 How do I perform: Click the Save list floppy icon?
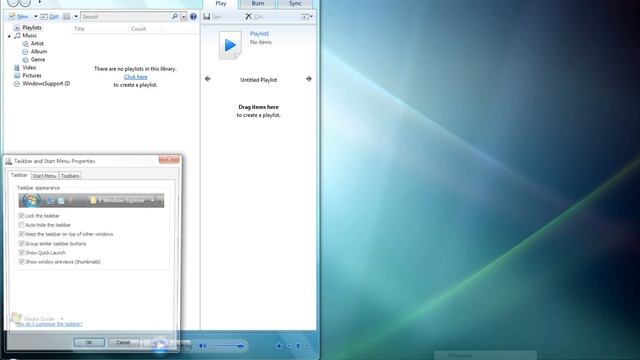pos(207,16)
